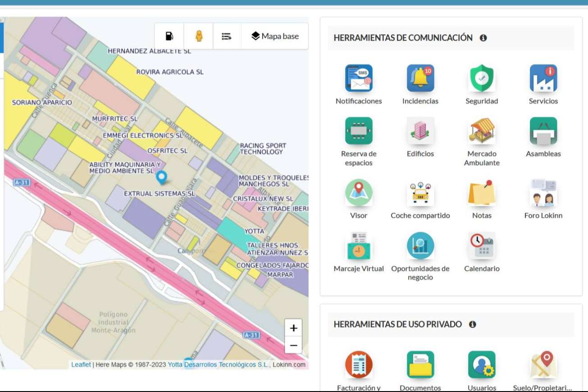588x392 pixels.
Task: Open Mercado Ambulante
Action: [482, 131]
